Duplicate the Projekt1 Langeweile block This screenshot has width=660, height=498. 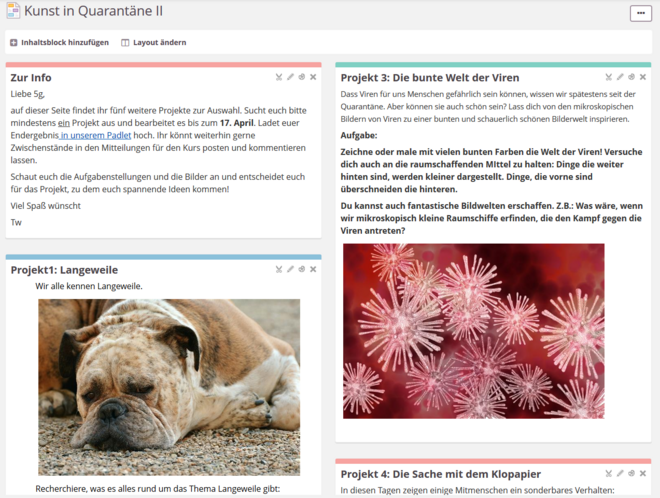(302, 269)
